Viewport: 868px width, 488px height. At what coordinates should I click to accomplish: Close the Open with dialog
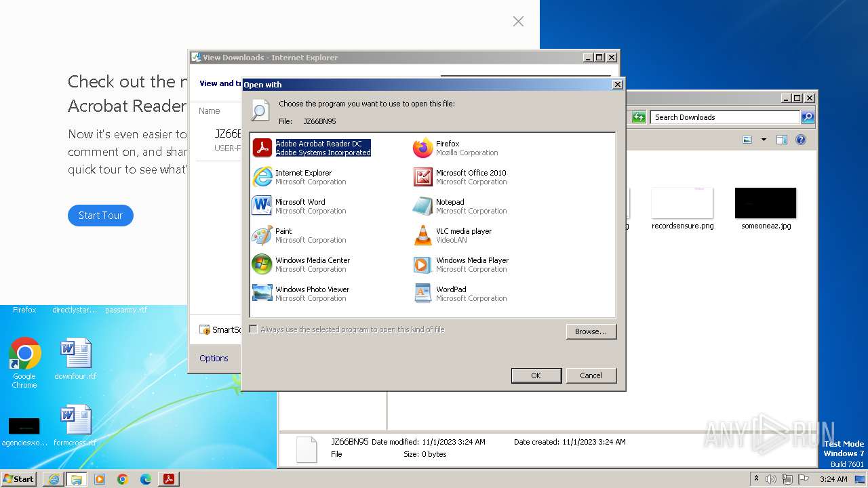point(617,85)
